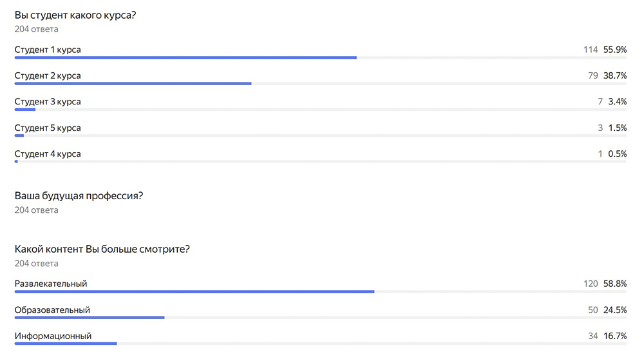
Task: Click the 'Студент 2 курса' progress bar
Action: point(133,84)
